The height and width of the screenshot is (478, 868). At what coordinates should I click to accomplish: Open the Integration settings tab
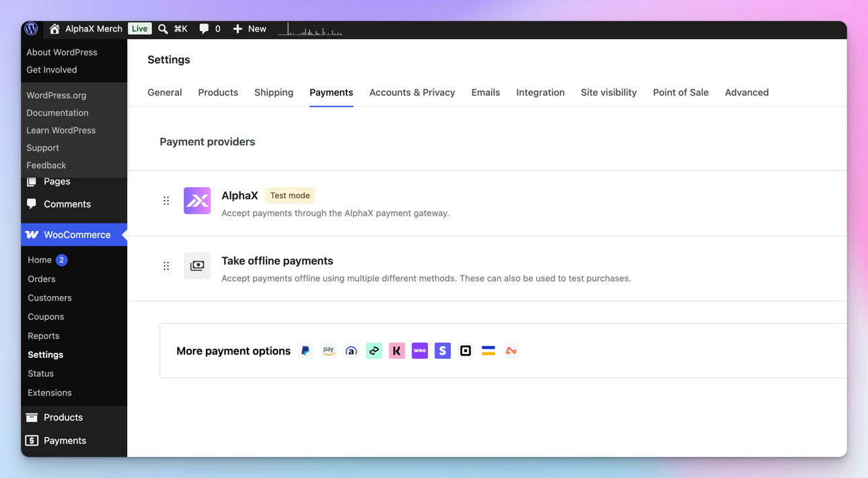pyautogui.click(x=540, y=92)
